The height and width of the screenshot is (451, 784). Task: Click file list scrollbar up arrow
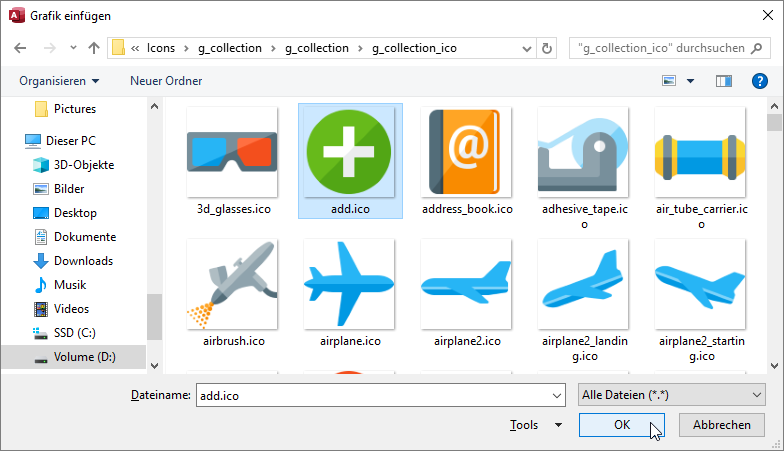point(774,106)
